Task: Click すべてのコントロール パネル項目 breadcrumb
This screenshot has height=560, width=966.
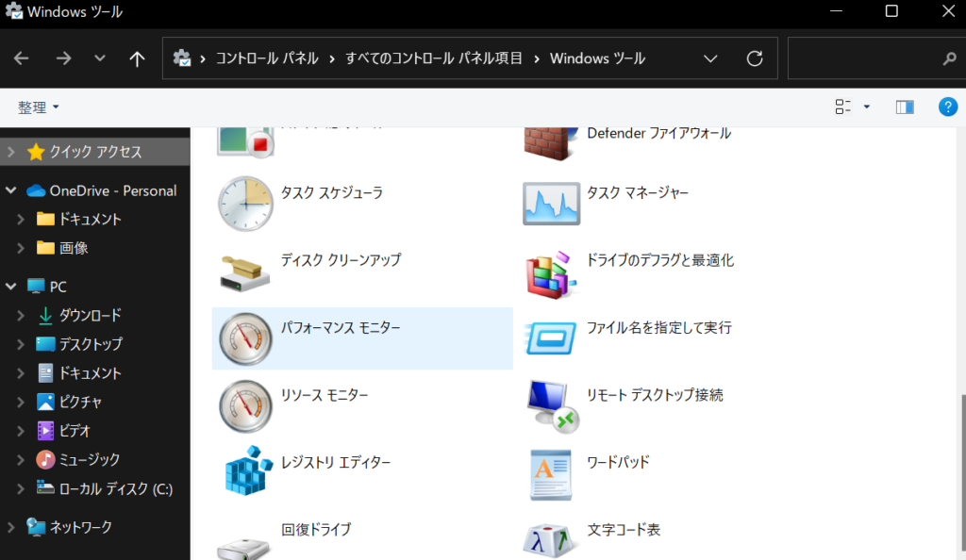Action: (434, 58)
